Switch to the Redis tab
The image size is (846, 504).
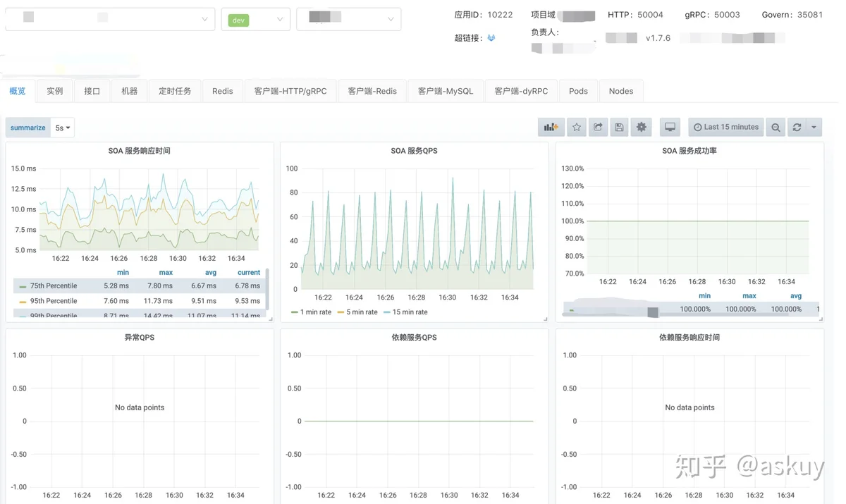click(223, 91)
